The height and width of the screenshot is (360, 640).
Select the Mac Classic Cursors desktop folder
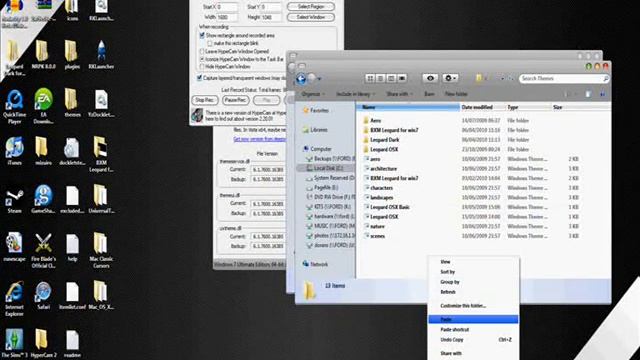click(101, 251)
